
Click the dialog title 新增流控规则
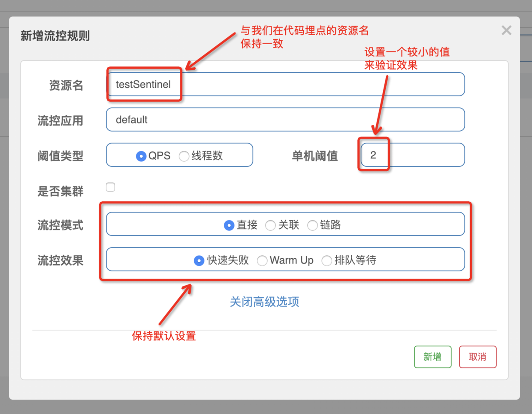pyautogui.click(x=55, y=36)
